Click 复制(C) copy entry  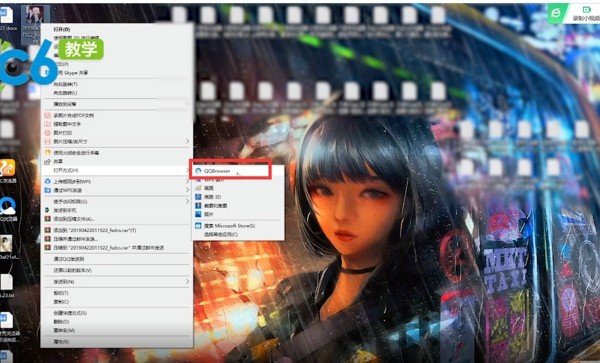click(61, 302)
